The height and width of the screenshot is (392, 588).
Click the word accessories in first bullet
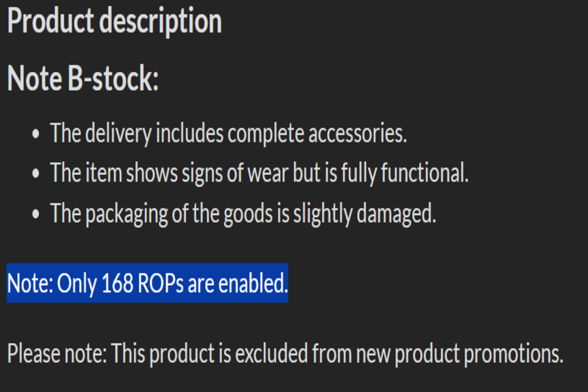[357, 134]
